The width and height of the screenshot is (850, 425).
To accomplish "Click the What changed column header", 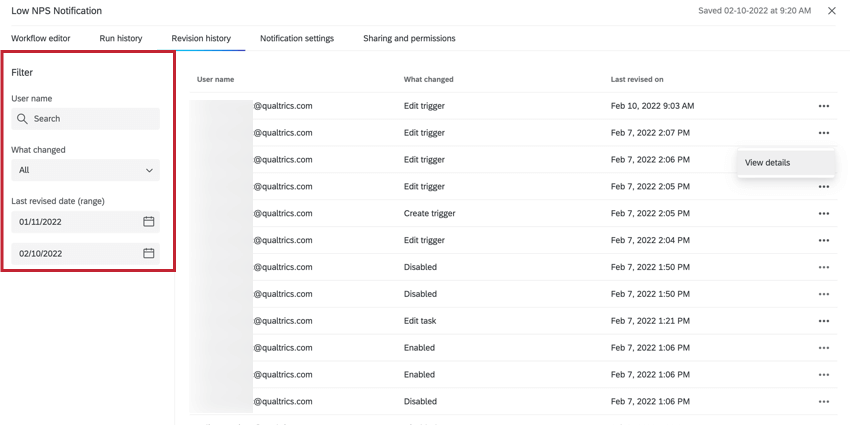I will [428, 79].
